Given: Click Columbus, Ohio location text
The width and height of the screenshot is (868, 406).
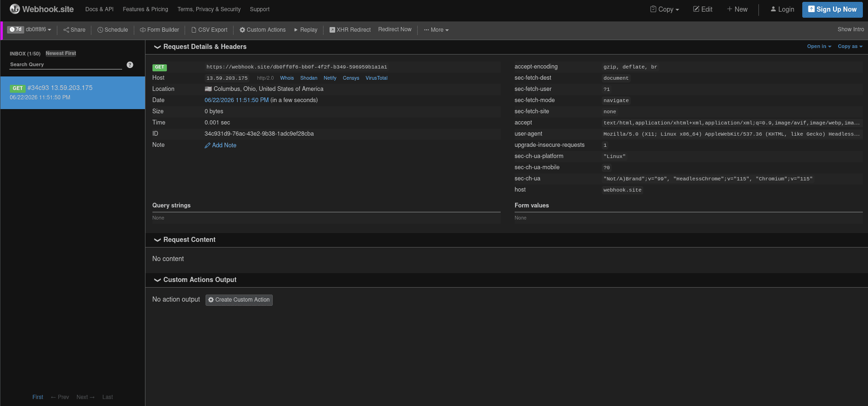Looking at the screenshot, I should tap(268, 89).
